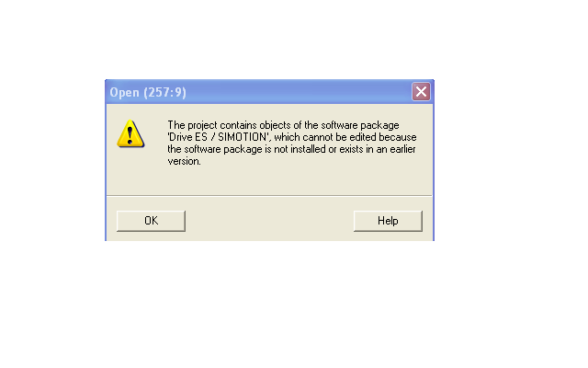Click 'earlier' near the end of the message
This screenshot has width=588, height=368.
click(x=402, y=149)
